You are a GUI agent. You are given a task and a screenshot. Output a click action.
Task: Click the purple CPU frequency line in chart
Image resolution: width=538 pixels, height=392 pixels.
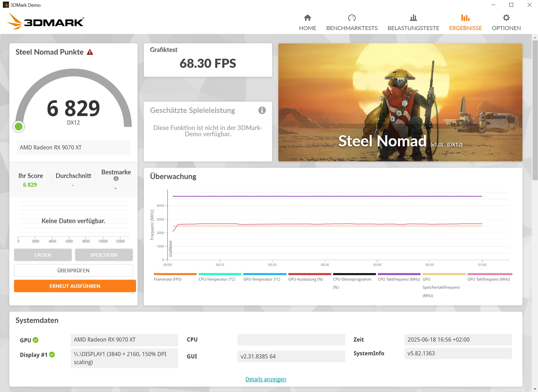(327, 196)
